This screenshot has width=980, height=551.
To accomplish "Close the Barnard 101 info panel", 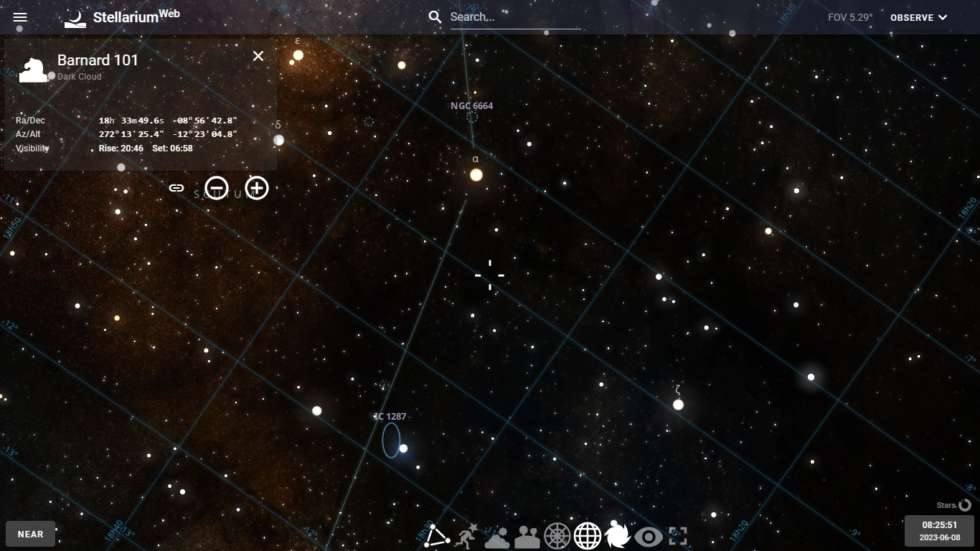I will 258,56.
